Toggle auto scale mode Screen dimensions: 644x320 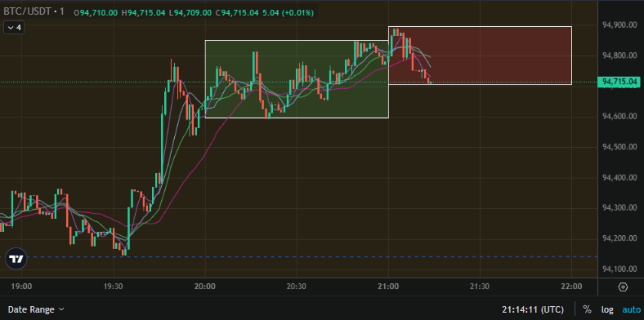(631, 309)
